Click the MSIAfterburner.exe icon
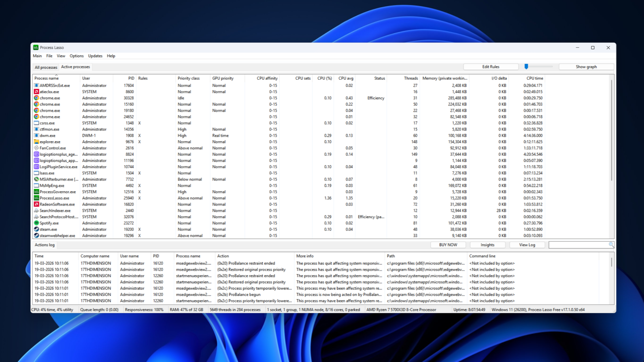 point(37,179)
